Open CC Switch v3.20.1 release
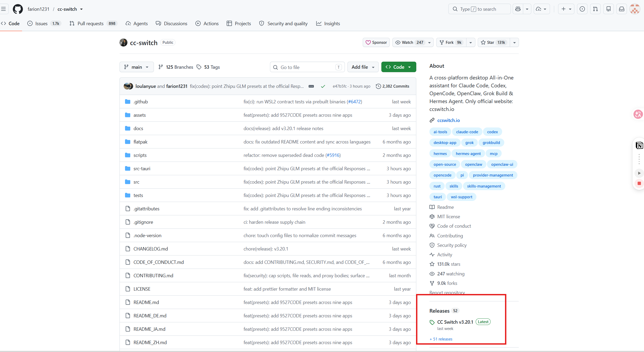 point(455,322)
